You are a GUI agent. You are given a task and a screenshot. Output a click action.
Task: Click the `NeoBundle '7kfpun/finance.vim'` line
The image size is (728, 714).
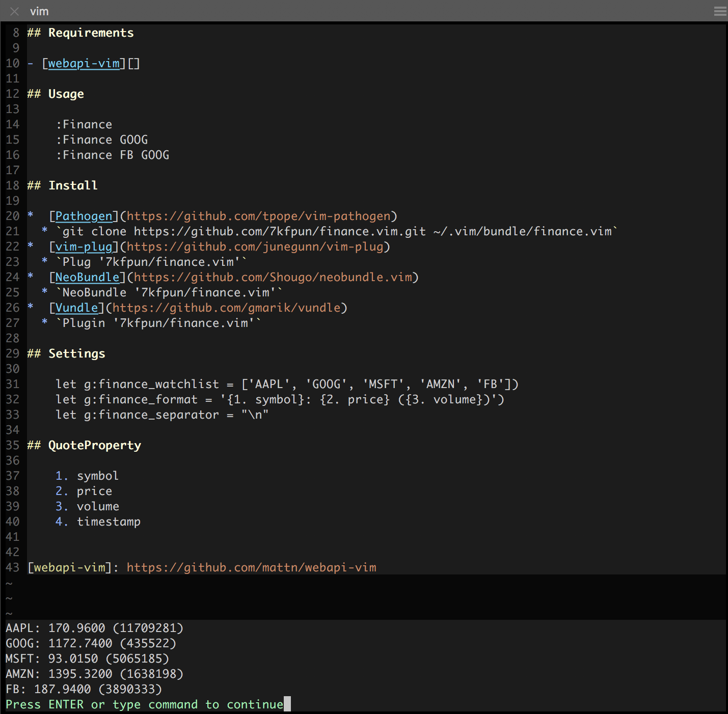[169, 293]
